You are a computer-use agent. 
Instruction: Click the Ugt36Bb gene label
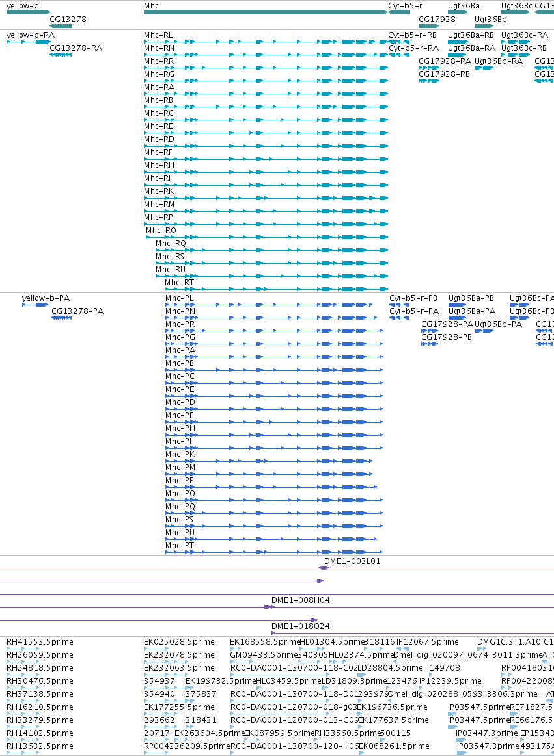click(491, 20)
